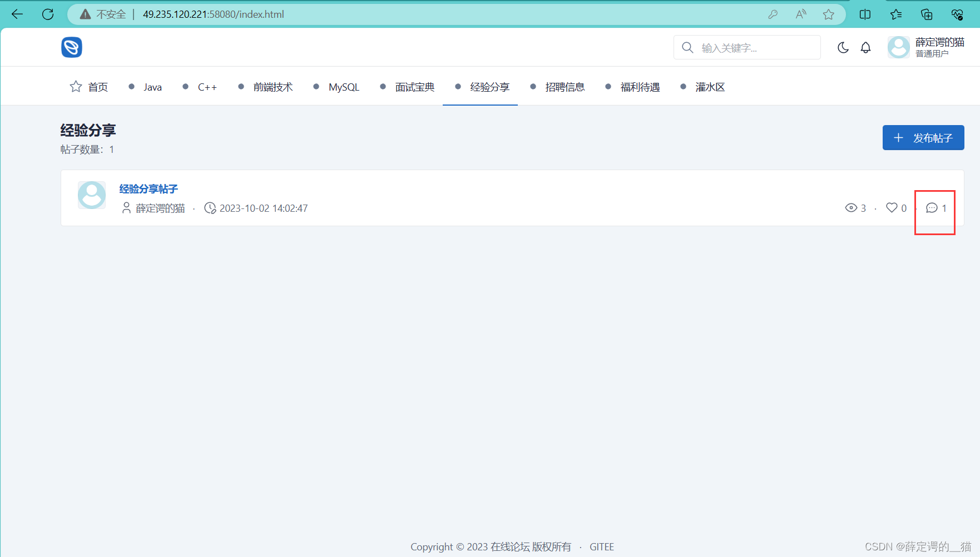Click the search magnifier icon
The width and height of the screenshot is (980, 557).
tap(687, 48)
